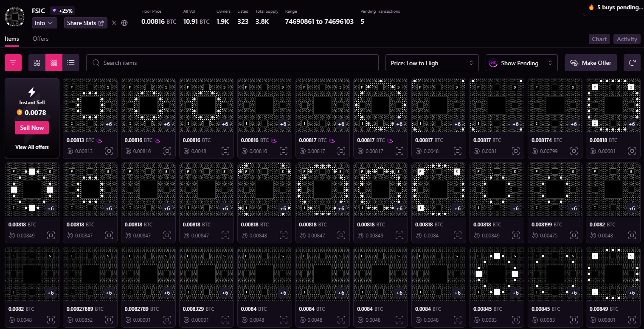Click quick-view icon on the 0.008174 BTC card
Viewport: 644px width, 329px height.
[574, 151]
